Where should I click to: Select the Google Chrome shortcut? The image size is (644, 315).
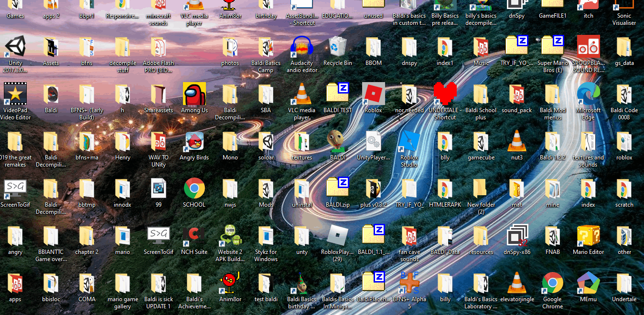pos(552,283)
